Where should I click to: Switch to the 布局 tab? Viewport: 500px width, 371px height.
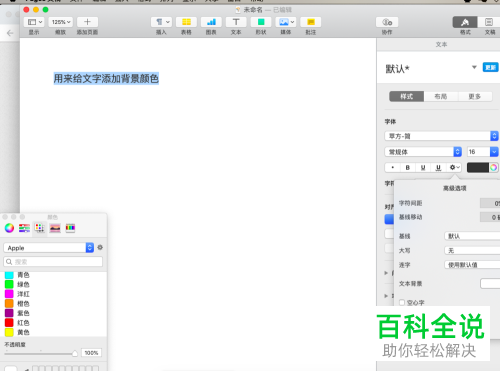pos(441,97)
